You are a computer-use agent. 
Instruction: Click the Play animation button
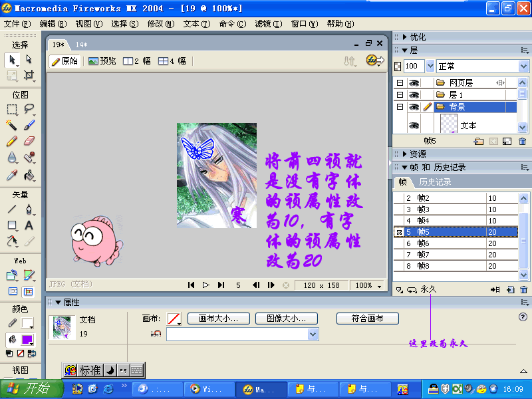click(206, 285)
